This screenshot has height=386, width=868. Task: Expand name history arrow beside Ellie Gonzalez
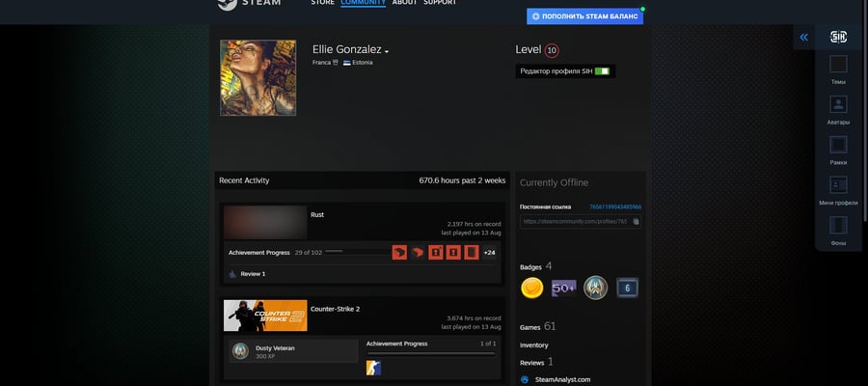click(x=387, y=51)
